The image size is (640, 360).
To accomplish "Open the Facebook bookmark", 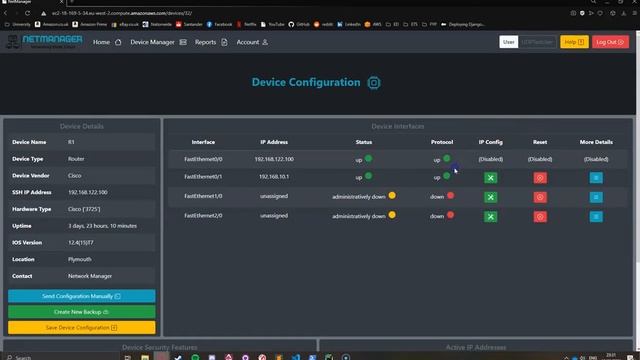I will 219,24.
